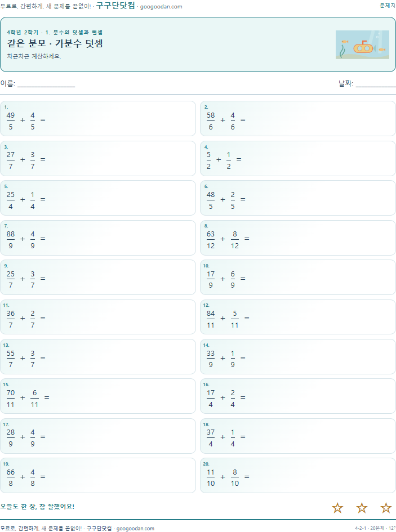
Task: Click the last star icon at bottom right
Action: [386, 508]
